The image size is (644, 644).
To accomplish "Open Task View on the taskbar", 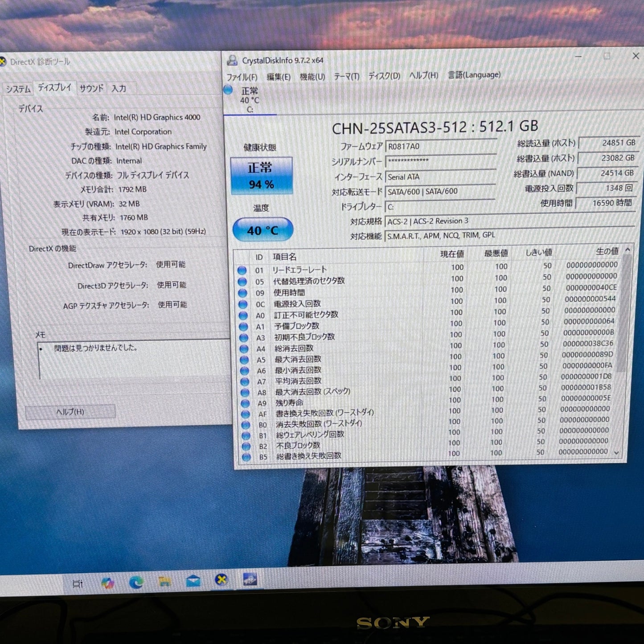I will tap(78, 583).
